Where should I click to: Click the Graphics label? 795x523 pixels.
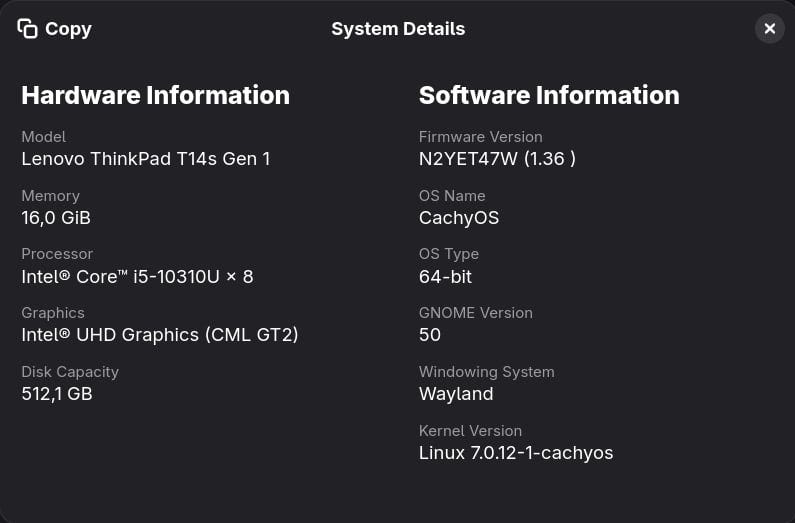pyautogui.click(x=53, y=313)
